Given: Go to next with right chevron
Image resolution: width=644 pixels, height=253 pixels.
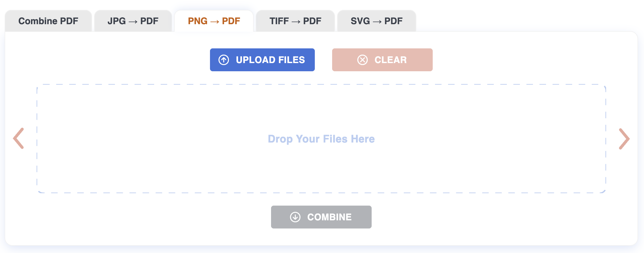Looking at the screenshot, I should point(624,139).
